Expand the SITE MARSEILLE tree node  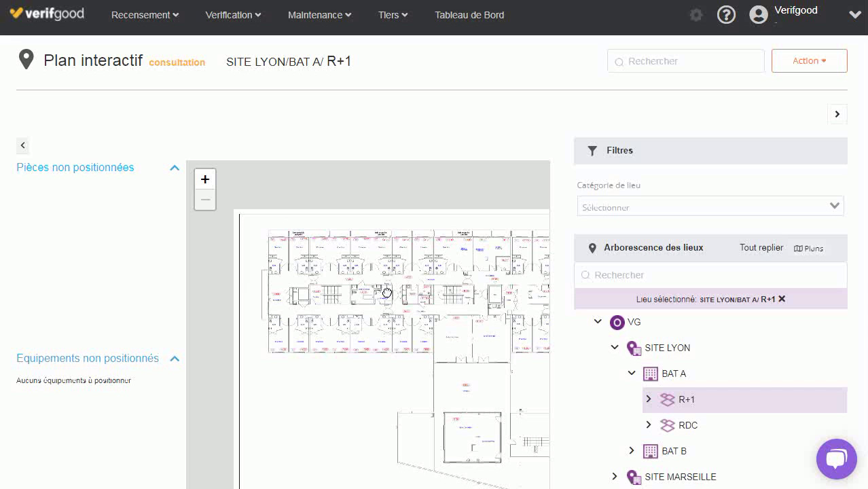point(615,477)
